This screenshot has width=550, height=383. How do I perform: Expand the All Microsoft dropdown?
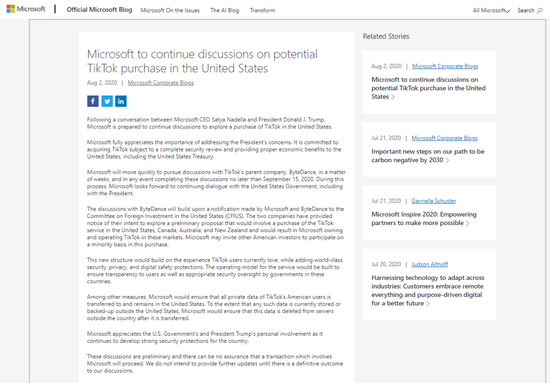click(491, 11)
